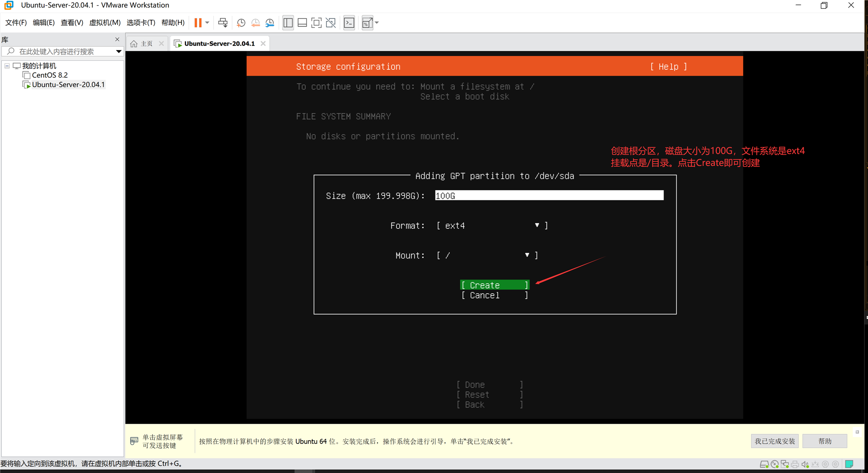Click the printer status icon
Screen dimensions: 868x473
click(795, 464)
